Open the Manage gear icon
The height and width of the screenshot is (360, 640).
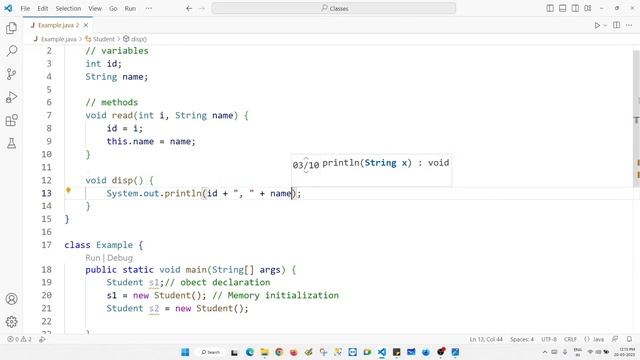11,322
